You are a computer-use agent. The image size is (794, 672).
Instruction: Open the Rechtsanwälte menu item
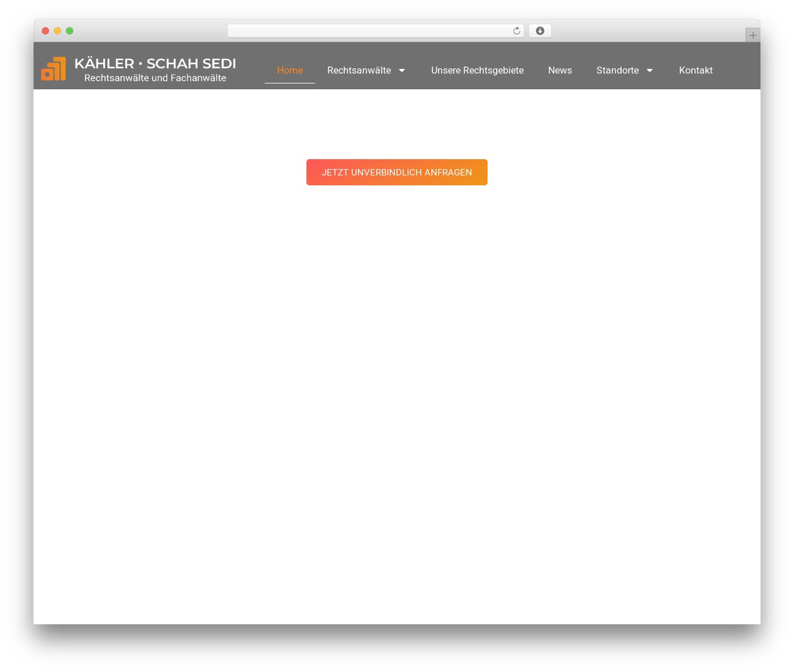coord(359,71)
